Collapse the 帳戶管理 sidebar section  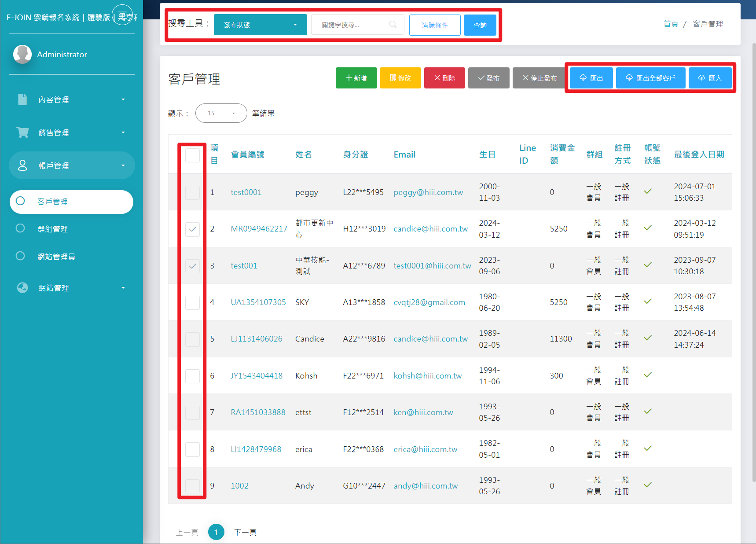click(x=72, y=165)
